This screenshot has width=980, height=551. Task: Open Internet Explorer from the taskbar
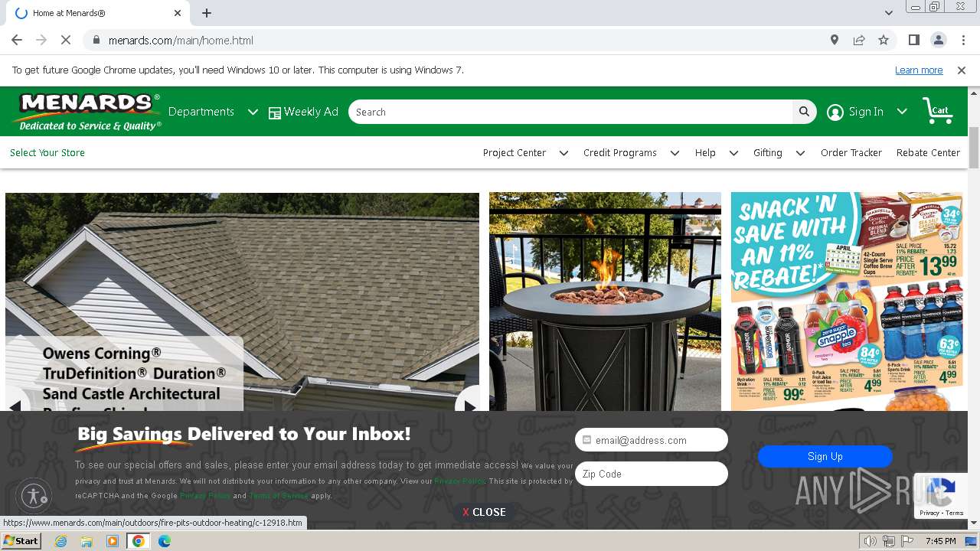[x=60, y=541]
